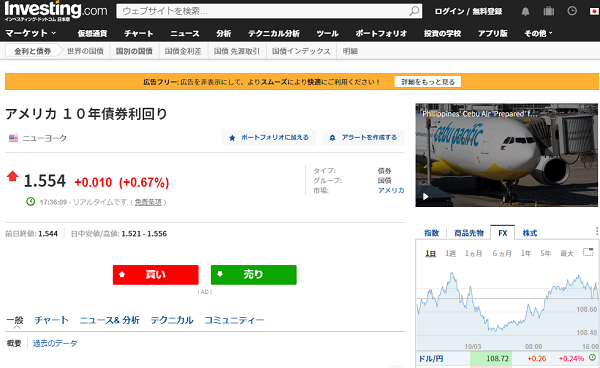Image resolution: width=600 pixels, height=368 pixels.
Task: Click the red up arrow beside 1.554
Action: tap(13, 176)
